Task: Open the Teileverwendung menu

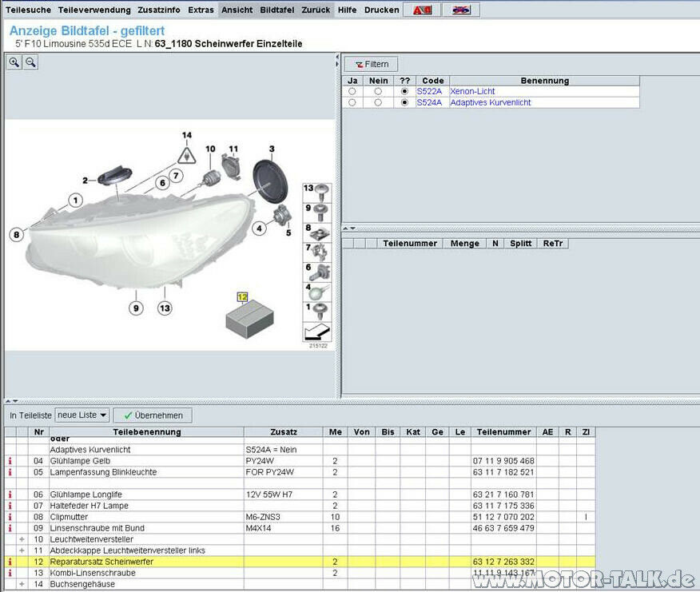Action: tap(94, 10)
